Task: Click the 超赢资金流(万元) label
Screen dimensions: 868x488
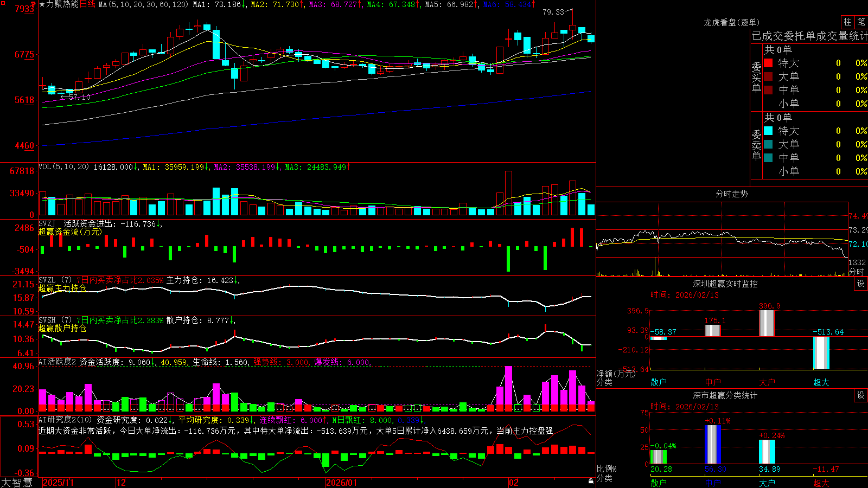Action: tap(70, 232)
